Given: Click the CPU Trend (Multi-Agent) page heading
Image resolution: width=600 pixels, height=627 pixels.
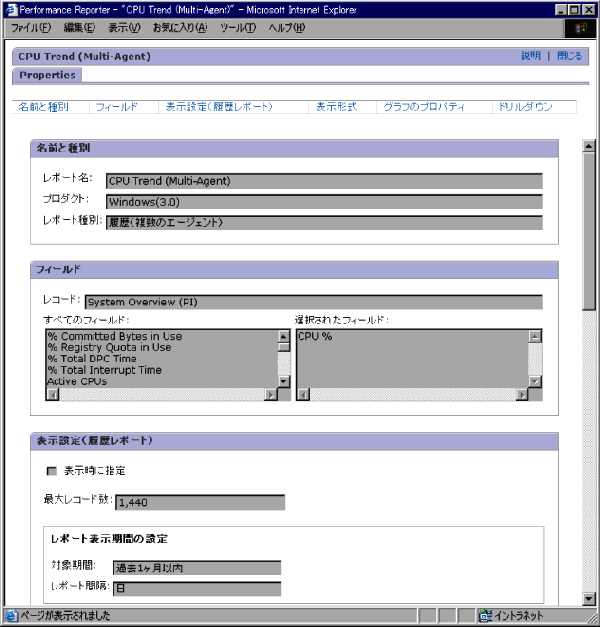Looking at the screenshot, I should tap(84, 56).
